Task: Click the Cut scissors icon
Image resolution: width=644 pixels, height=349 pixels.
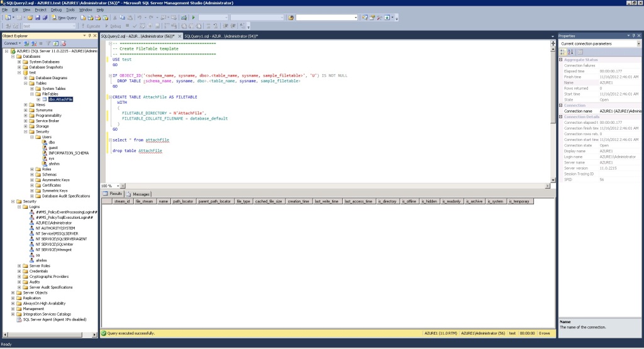Action: click(114, 18)
